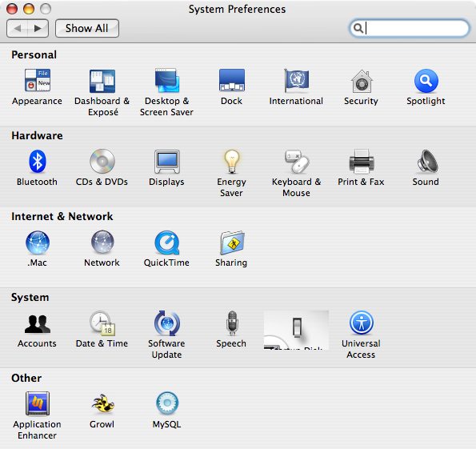Open Speech microphone icon
Image resolution: width=476 pixels, height=449 pixels.
(232, 323)
